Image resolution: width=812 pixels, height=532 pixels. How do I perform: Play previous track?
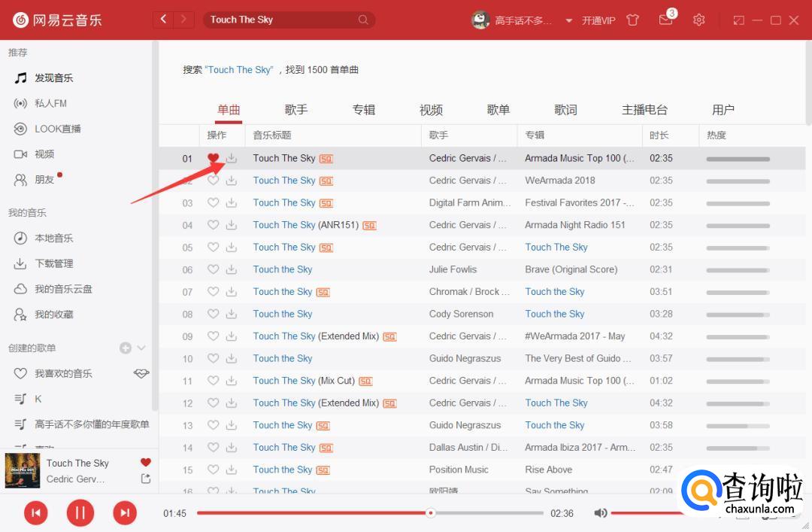pos(36,513)
